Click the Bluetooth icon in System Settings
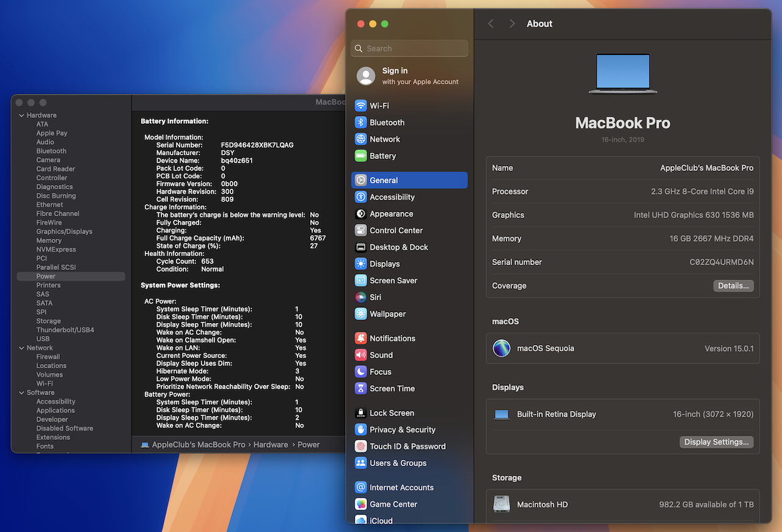Viewport: 782px width, 532px height. pyautogui.click(x=360, y=122)
